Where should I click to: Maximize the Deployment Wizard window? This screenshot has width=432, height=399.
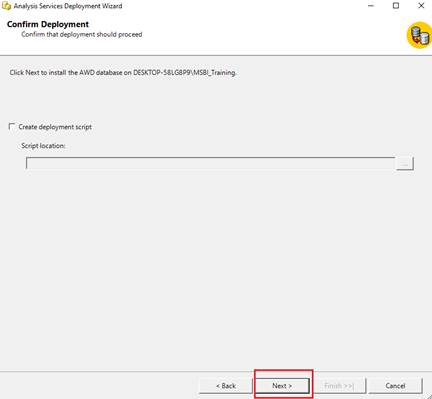pos(396,6)
